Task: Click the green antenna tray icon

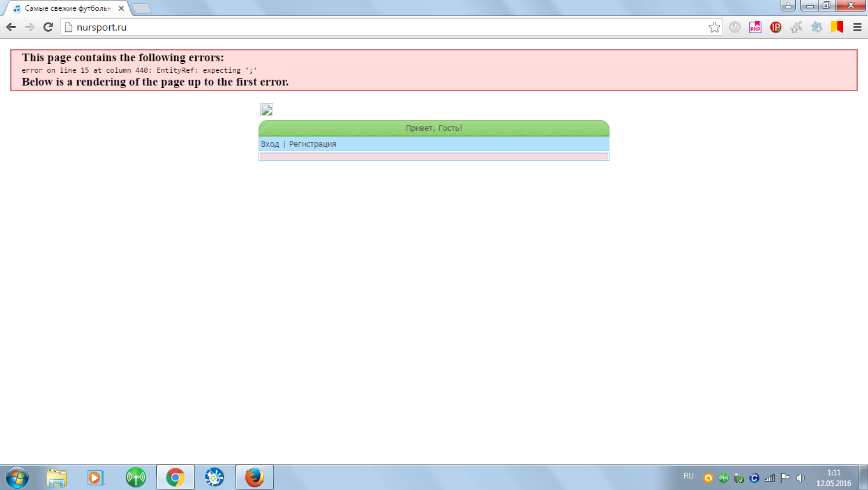Action: 723,477
